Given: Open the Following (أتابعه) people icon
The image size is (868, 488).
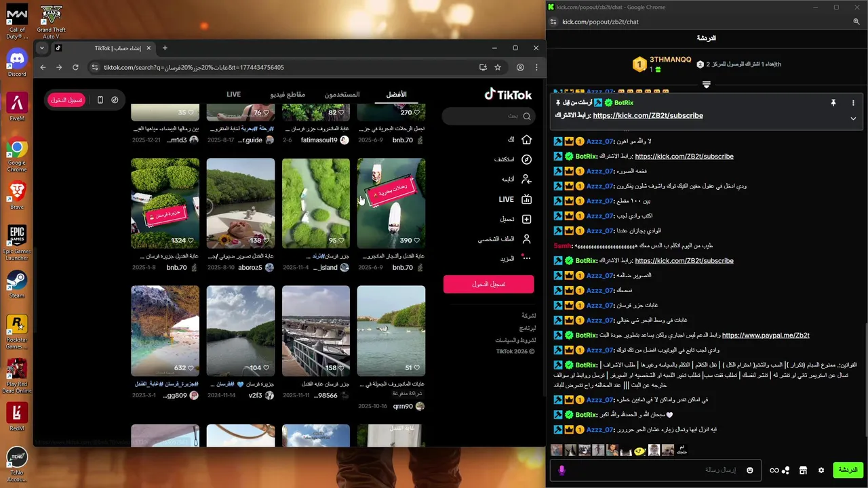Looking at the screenshot, I should coord(526,179).
